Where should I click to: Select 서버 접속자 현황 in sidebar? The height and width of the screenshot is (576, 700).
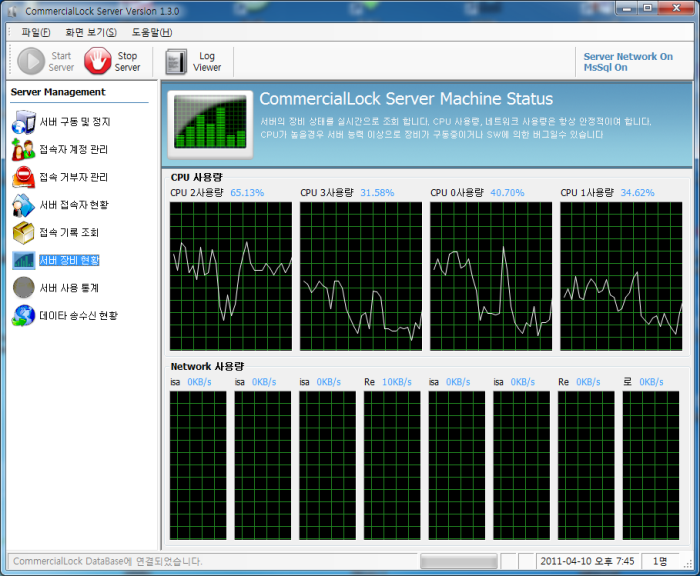(74, 205)
